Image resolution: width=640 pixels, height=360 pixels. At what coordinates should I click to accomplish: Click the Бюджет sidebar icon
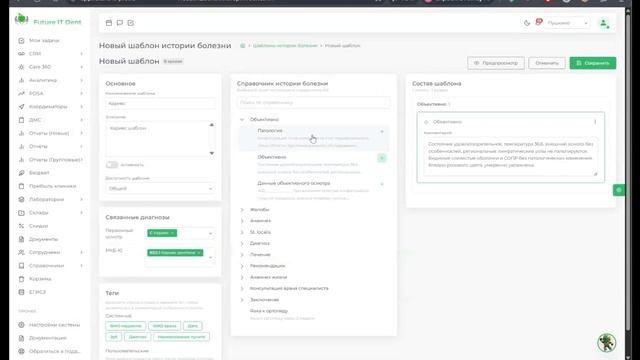[21, 173]
